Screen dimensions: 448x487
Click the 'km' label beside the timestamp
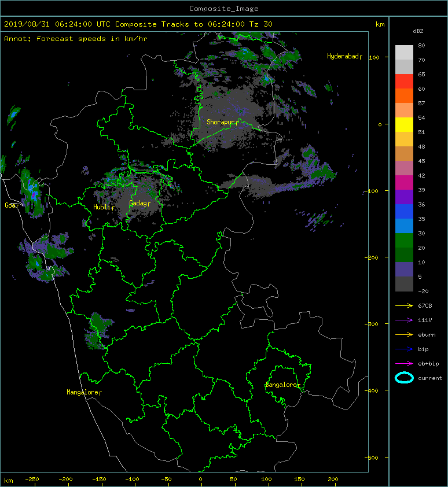pos(380,24)
